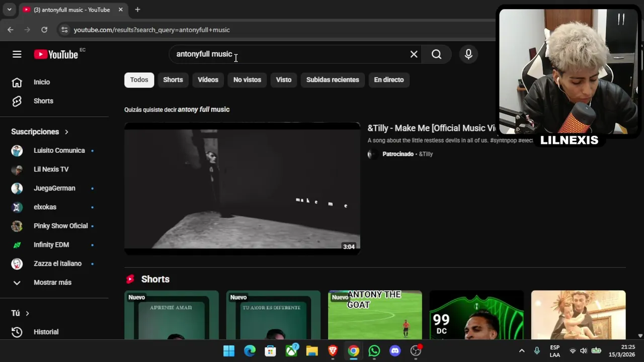Select the Visto filter chip
Screen dimensions: 644x362
click(284, 80)
